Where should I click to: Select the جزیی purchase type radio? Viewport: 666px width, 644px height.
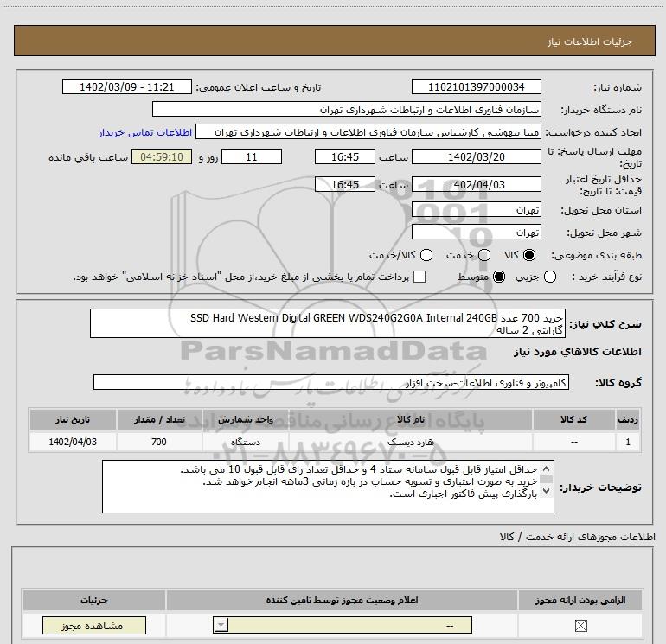pyautogui.click(x=550, y=277)
